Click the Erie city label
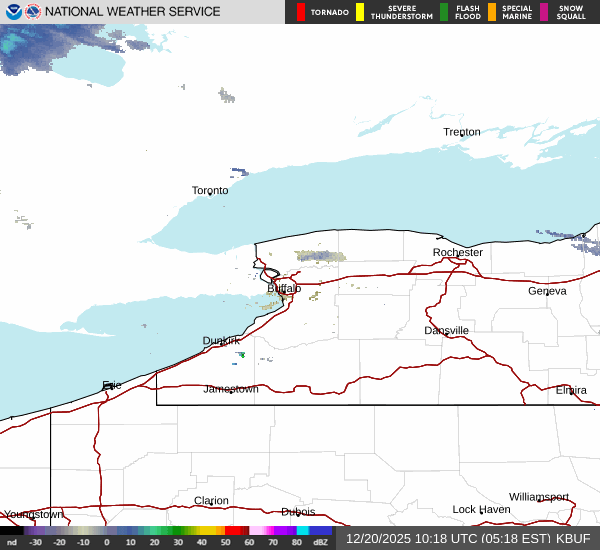Screen dimensions: 600x550 [111, 385]
